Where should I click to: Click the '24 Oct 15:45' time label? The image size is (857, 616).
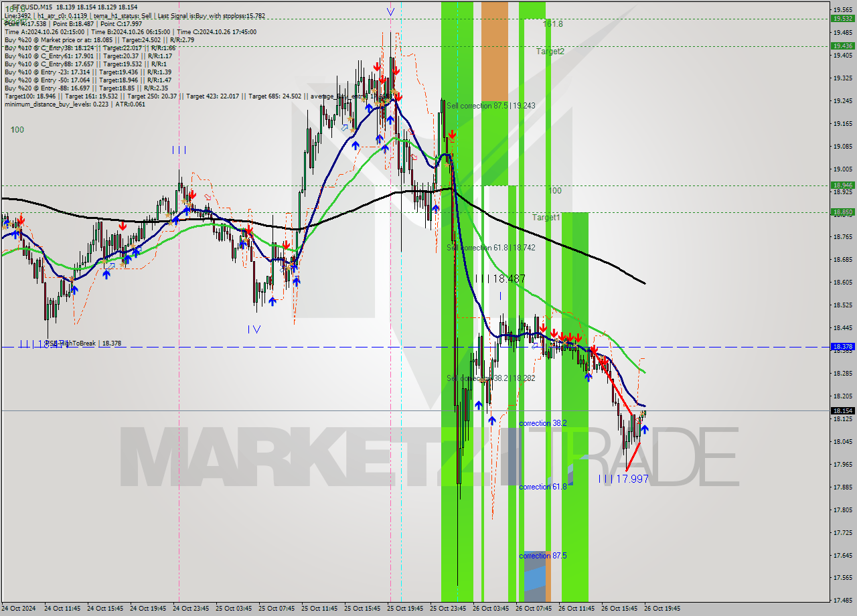105,609
